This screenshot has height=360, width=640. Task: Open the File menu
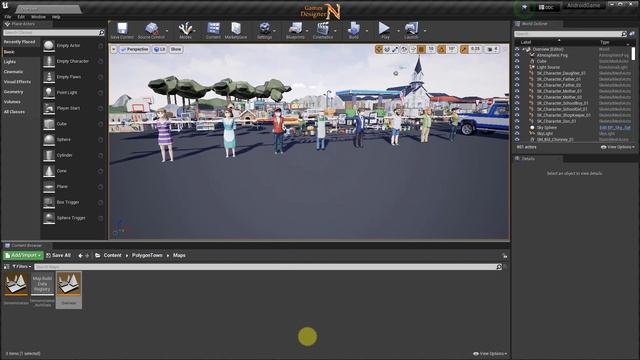8,17
